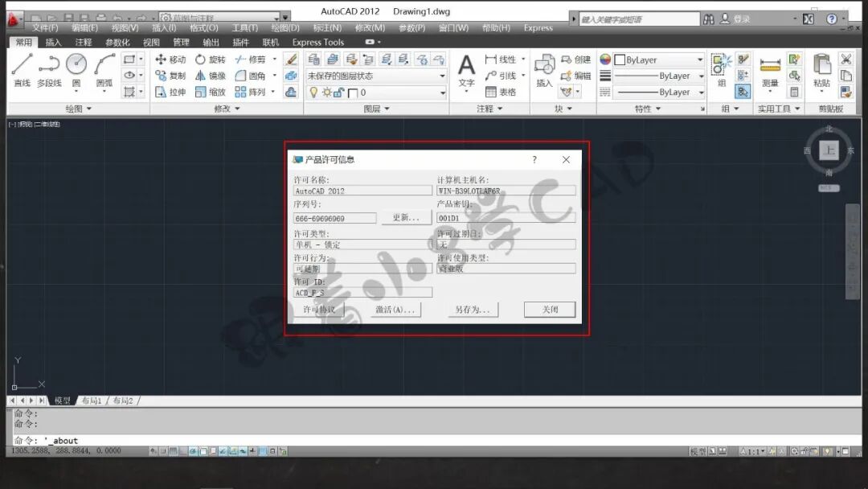Click the Linear dimension (线性) tool
This screenshot has width=868, height=489.
pos(501,60)
